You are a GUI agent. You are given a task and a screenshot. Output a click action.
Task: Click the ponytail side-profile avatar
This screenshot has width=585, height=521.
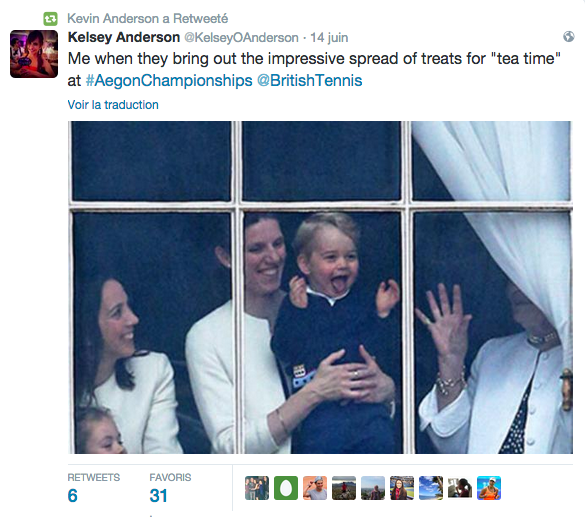[x=460, y=488]
